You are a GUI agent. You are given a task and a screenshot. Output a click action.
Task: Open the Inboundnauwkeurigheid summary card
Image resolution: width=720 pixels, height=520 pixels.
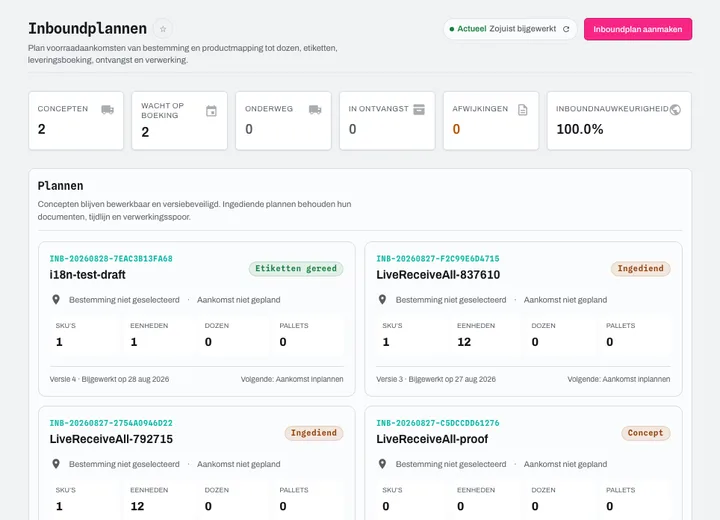click(619, 120)
